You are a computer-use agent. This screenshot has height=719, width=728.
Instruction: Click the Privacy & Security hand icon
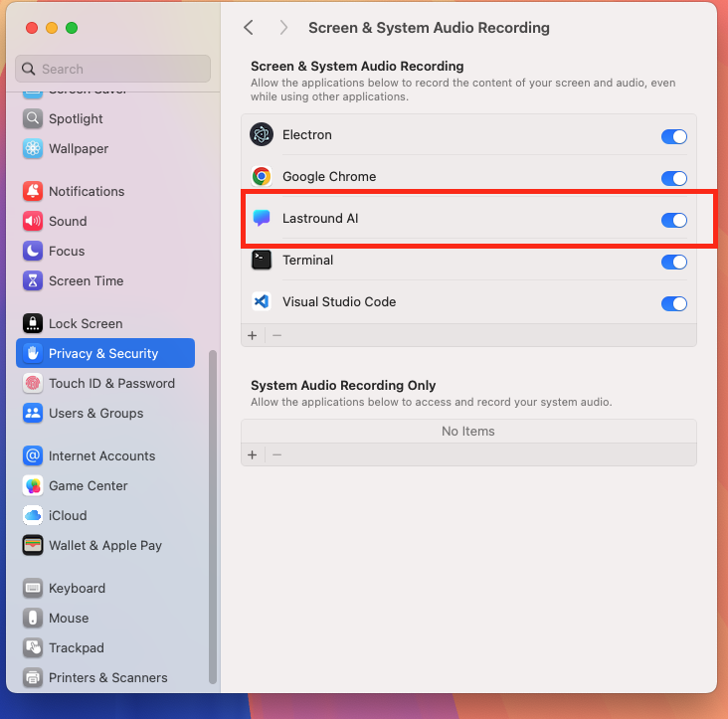tap(33, 353)
